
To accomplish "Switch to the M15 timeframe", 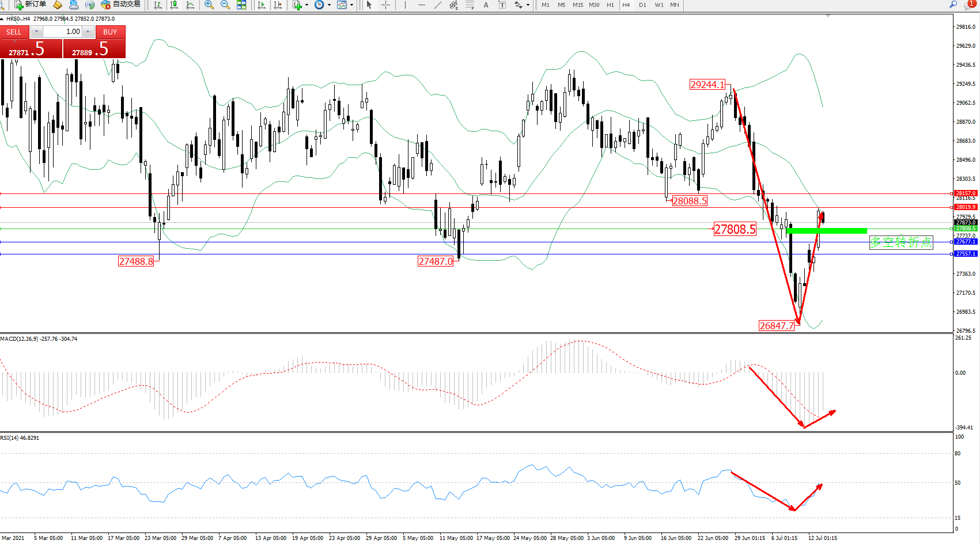I will click(x=577, y=5).
